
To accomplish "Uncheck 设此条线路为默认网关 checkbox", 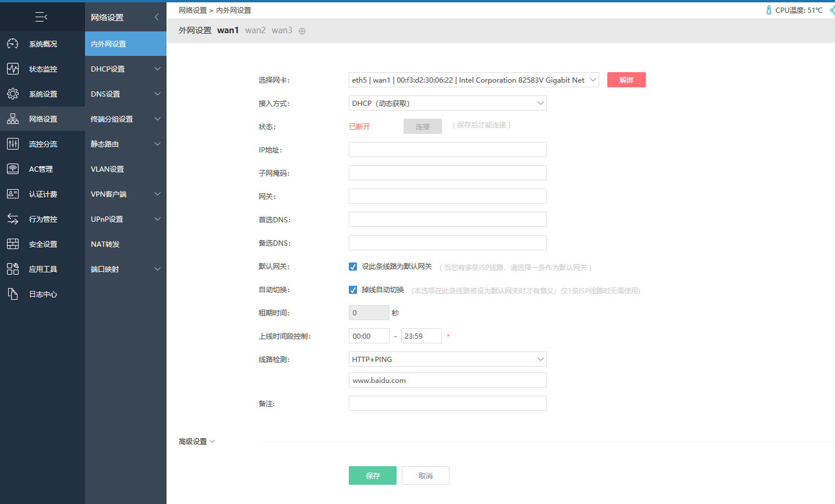I will 353,267.
